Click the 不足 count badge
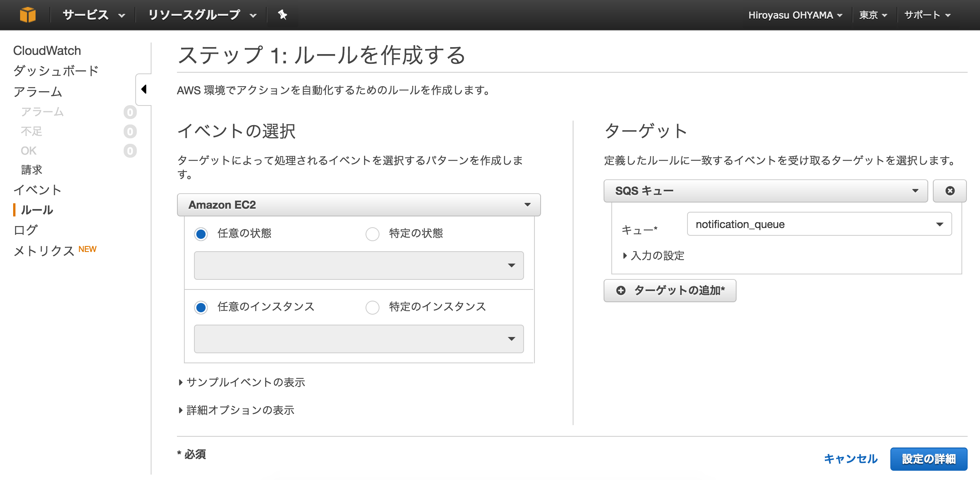 (x=130, y=131)
